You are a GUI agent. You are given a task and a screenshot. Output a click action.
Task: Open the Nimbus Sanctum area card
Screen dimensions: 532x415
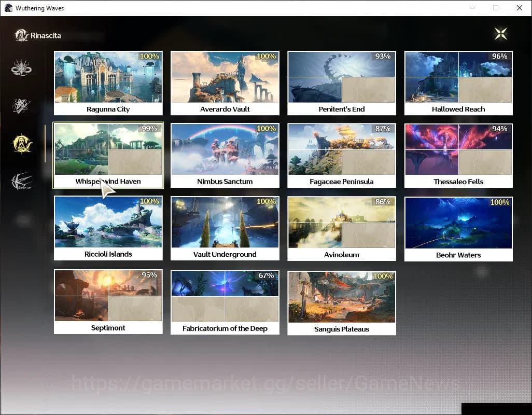pyautogui.click(x=225, y=150)
